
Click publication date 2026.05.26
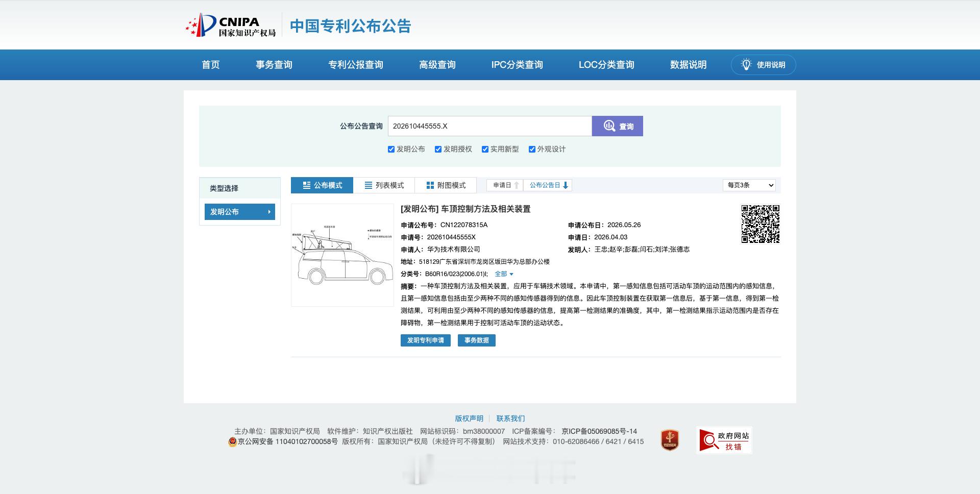tap(624, 225)
